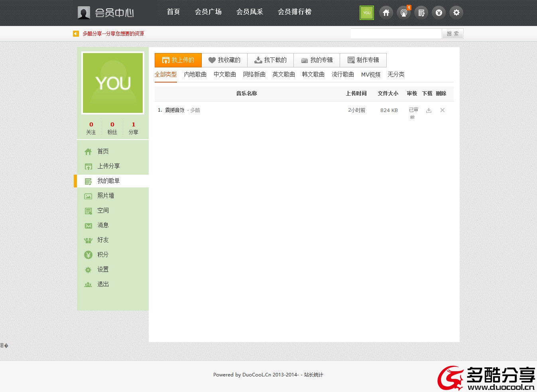Click the 搜索 search button
This screenshot has width=537, height=392.
click(453, 34)
